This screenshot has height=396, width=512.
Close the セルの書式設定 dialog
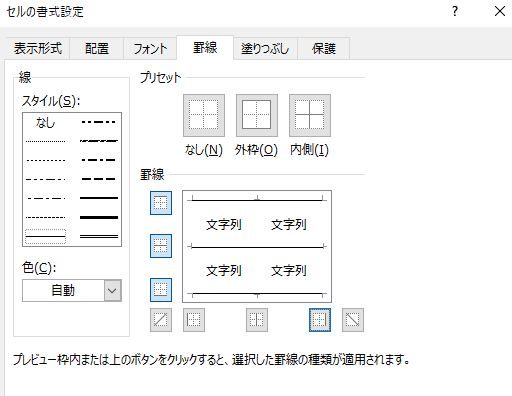tap(500, 12)
